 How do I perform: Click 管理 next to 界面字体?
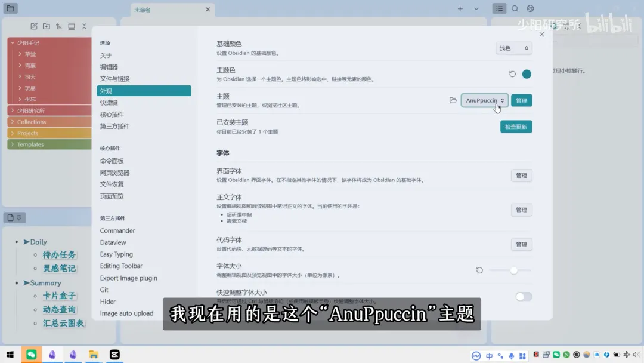[x=521, y=175]
